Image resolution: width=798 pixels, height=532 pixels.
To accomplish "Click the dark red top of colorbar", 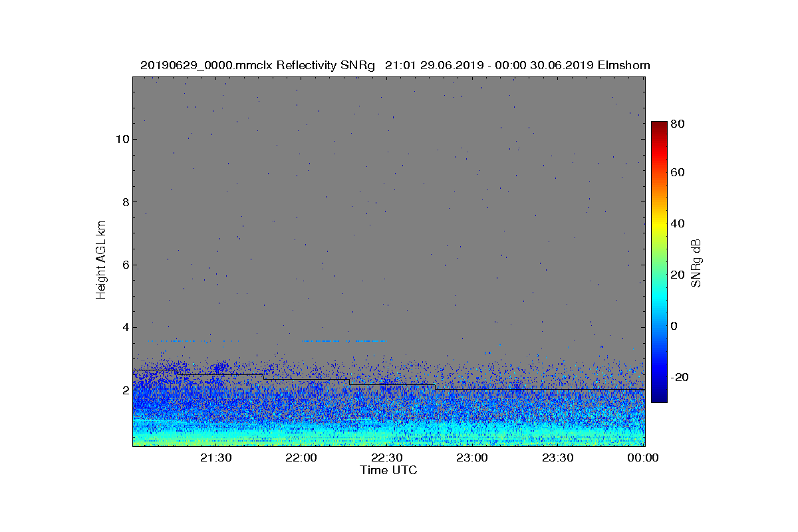I will click(x=658, y=125).
